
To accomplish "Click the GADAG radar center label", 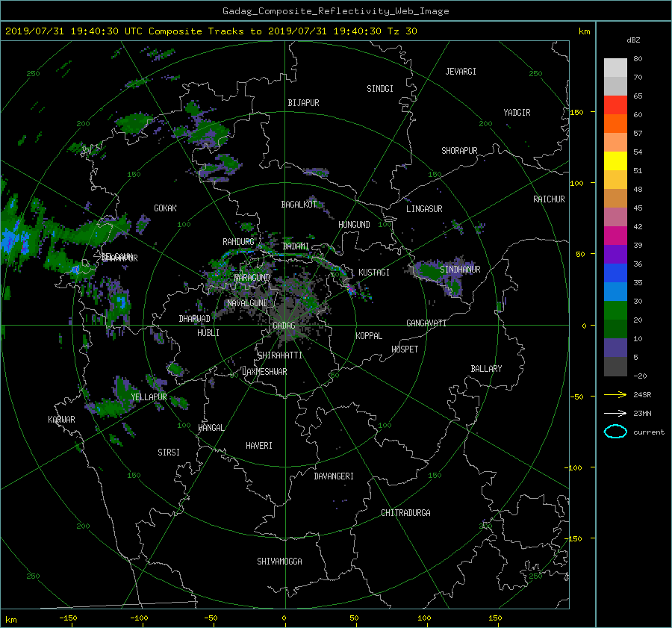I will [x=284, y=326].
